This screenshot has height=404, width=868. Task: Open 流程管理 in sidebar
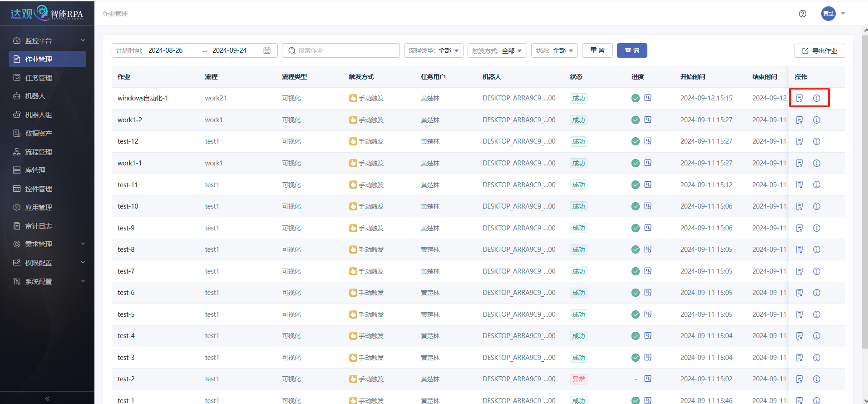click(47, 152)
